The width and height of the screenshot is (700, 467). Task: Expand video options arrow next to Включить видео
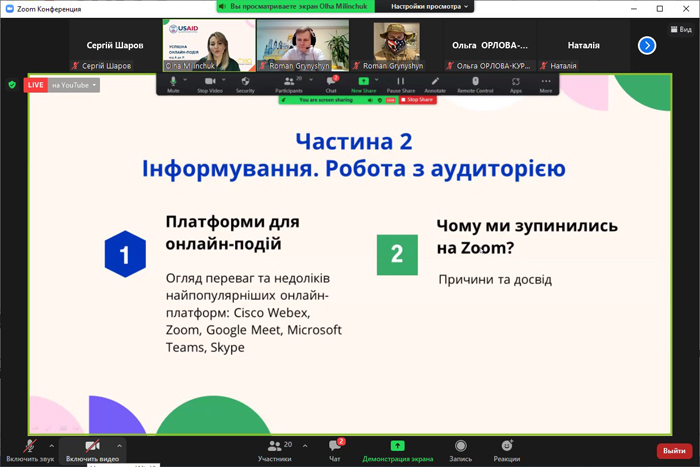[x=119, y=446]
